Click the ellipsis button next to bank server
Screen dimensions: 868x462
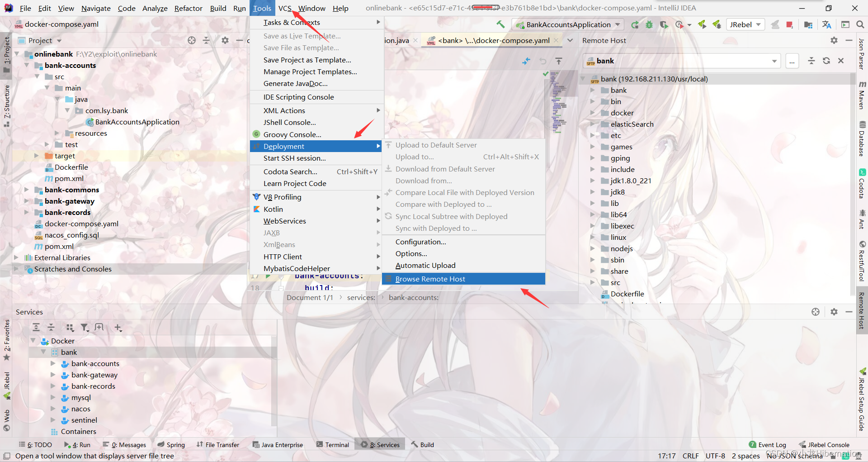[x=792, y=61]
